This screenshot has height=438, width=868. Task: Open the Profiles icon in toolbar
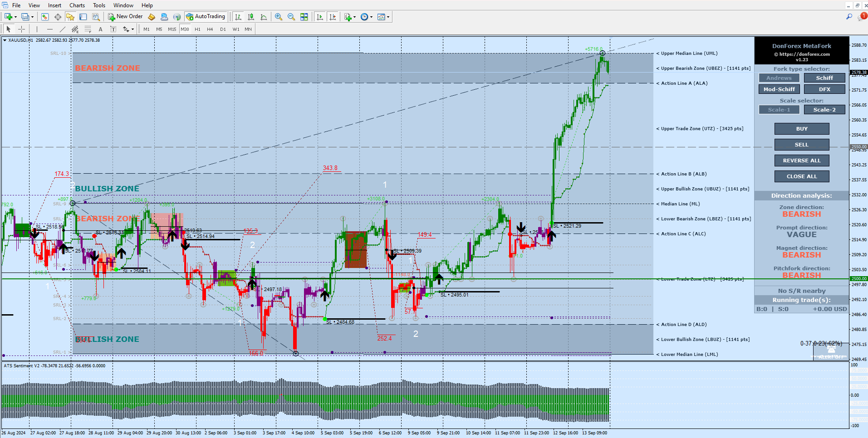[25, 17]
